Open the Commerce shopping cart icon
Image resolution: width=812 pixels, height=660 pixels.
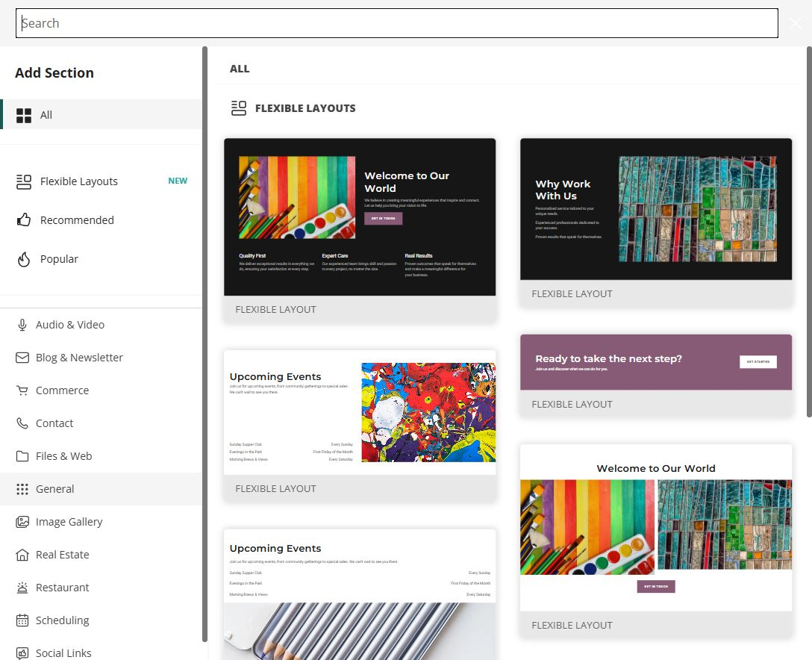click(22, 390)
